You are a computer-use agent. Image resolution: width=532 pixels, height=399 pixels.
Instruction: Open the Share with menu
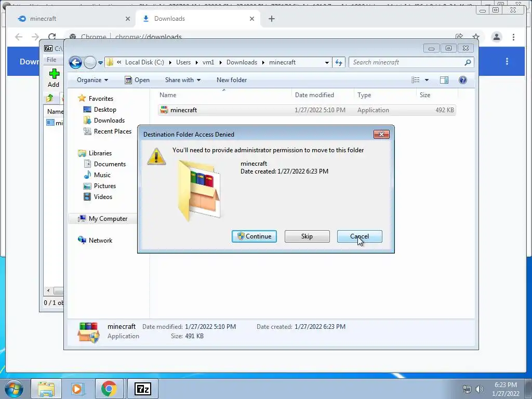tap(182, 80)
